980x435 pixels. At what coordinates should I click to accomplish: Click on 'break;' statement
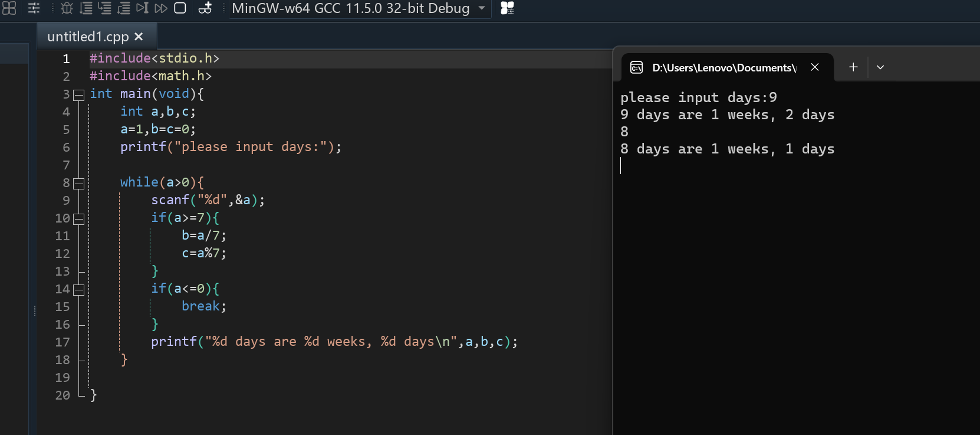pyautogui.click(x=204, y=306)
